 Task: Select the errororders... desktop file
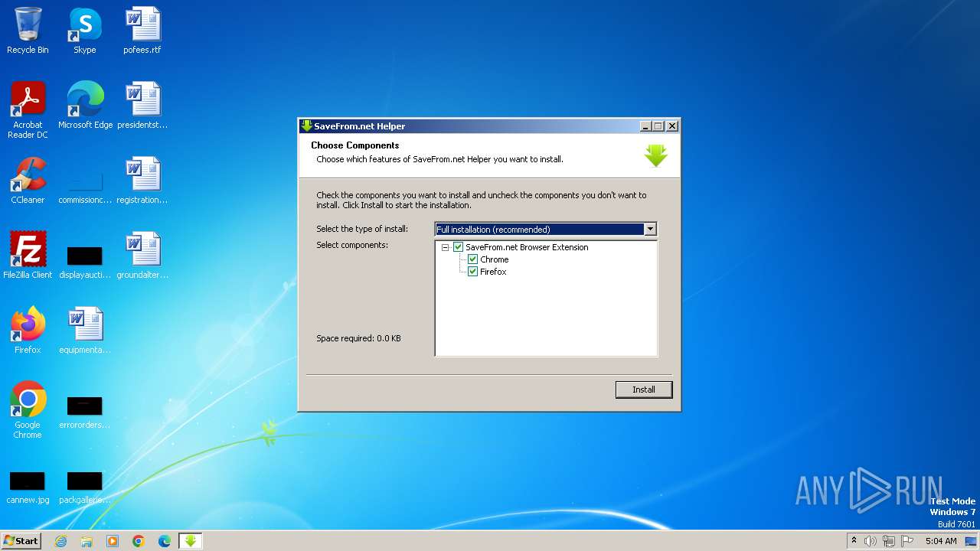[x=85, y=412]
